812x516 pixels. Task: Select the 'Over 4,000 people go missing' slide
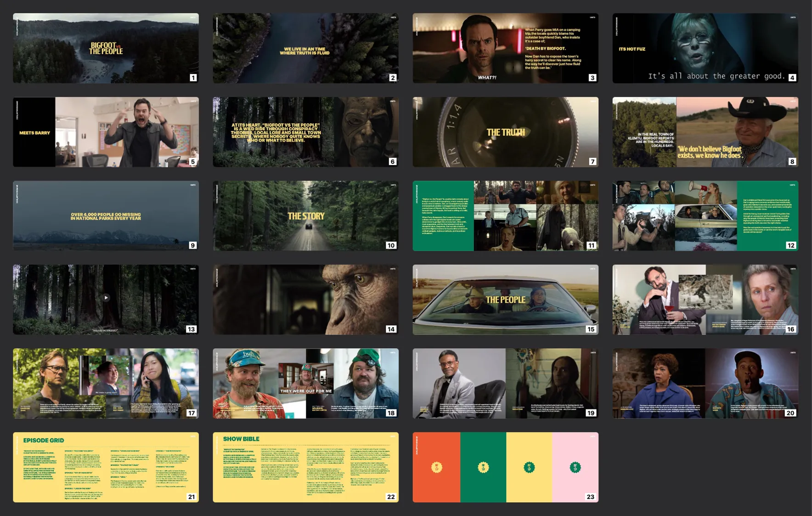[106, 215]
